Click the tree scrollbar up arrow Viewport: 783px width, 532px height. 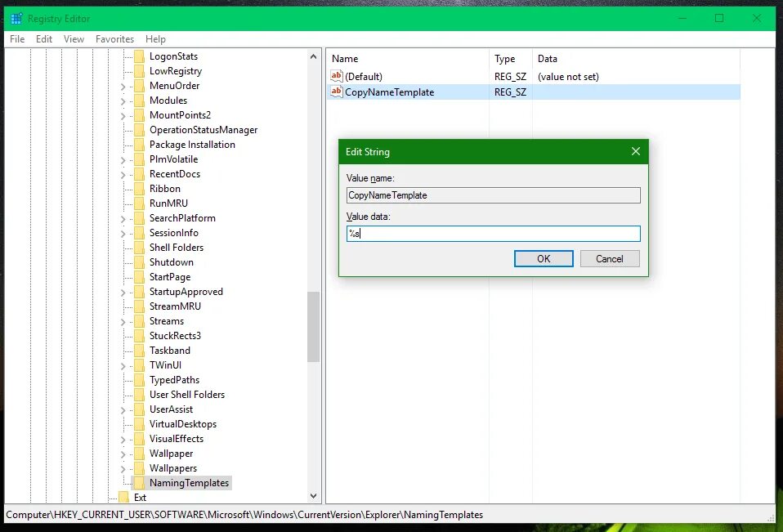(313, 56)
